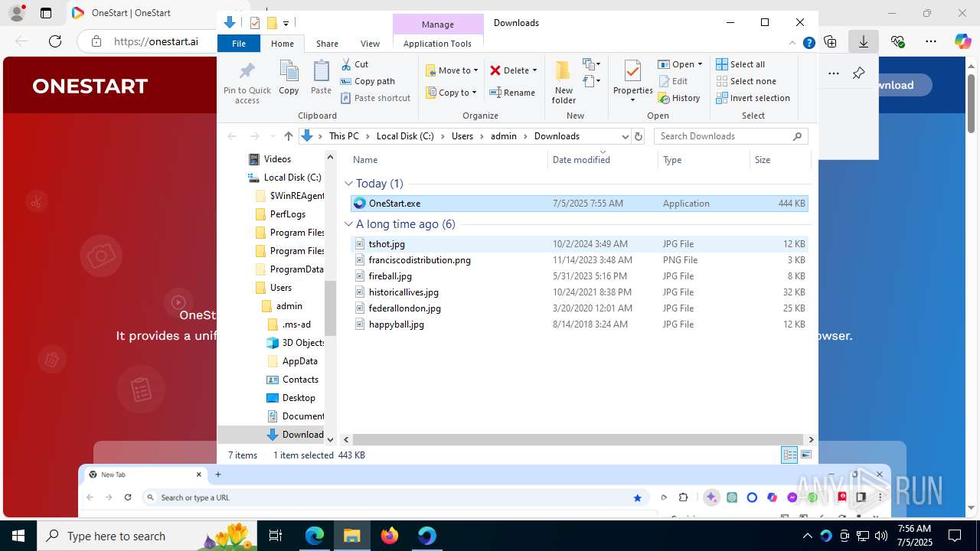Click the Properties checkmark icon

coord(632,72)
